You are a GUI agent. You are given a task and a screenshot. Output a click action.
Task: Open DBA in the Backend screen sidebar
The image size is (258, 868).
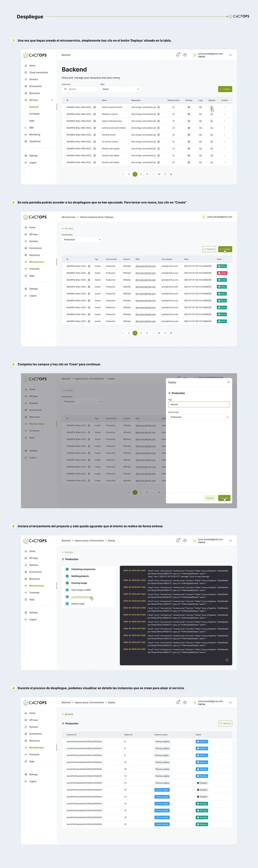point(31,128)
